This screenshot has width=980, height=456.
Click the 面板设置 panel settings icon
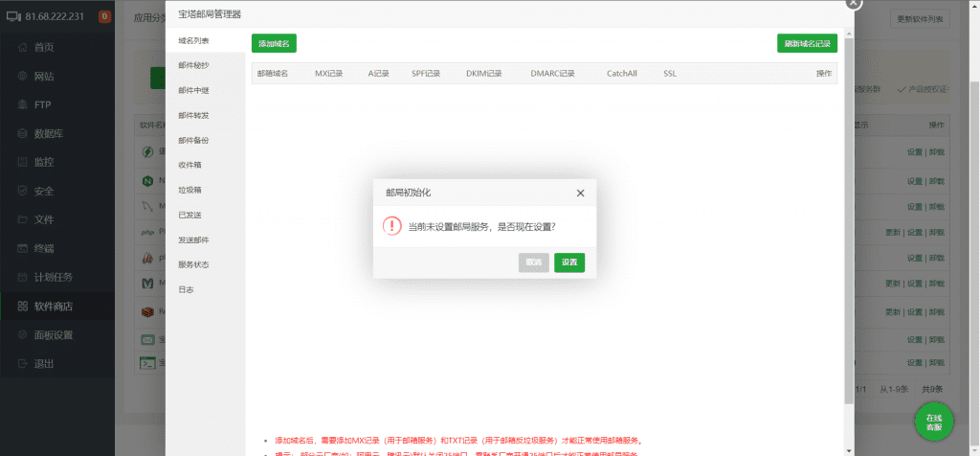[22, 335]
